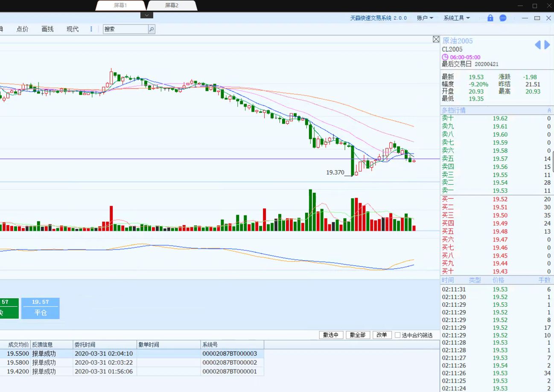This screenshot has width=554, height=392.
Task: Lock the trading system with padlock icon
Action: click(x=490, y=18)
